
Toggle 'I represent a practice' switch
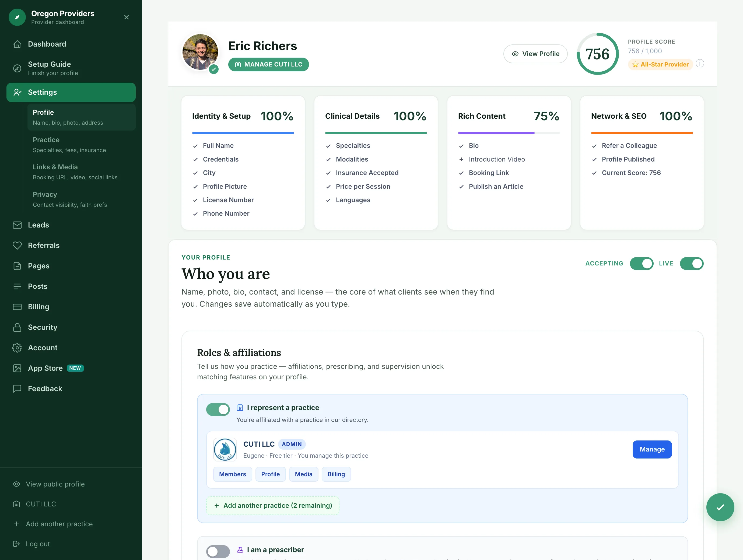coord(218,409)
